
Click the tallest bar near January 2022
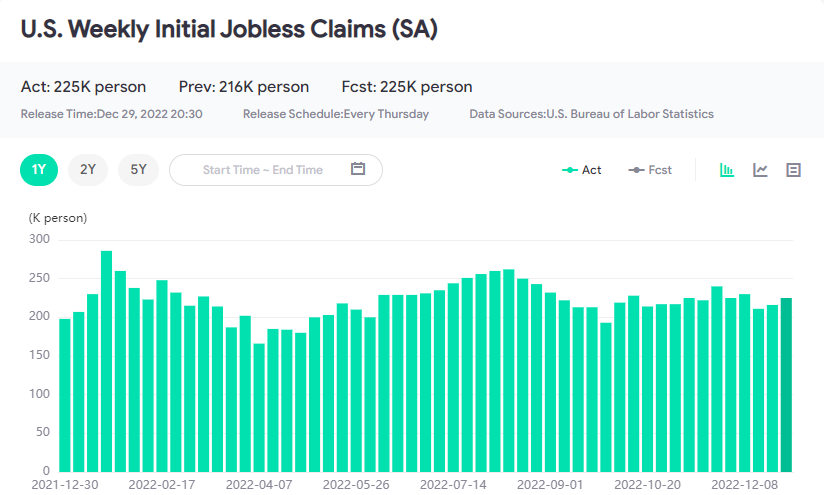pyautogui.click(x=106, y=360)
